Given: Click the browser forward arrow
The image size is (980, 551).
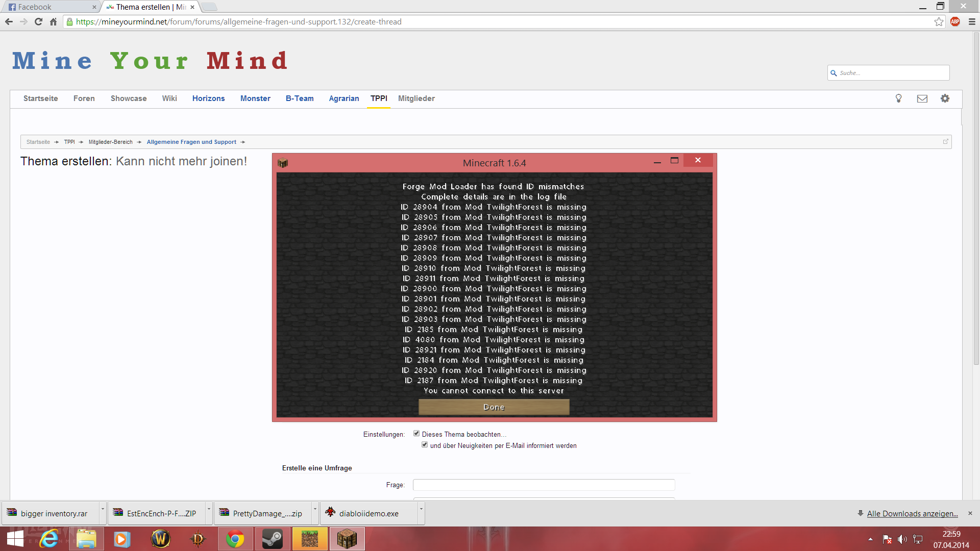Looking at the screenshot, I should point(23,21).
